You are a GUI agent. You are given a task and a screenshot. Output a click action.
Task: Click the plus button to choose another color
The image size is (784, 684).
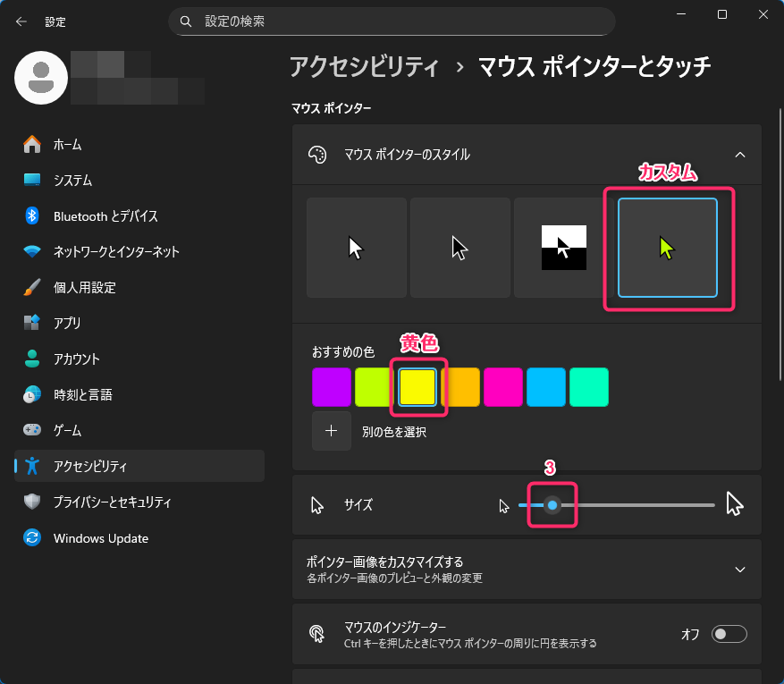(x=332, y=431)
